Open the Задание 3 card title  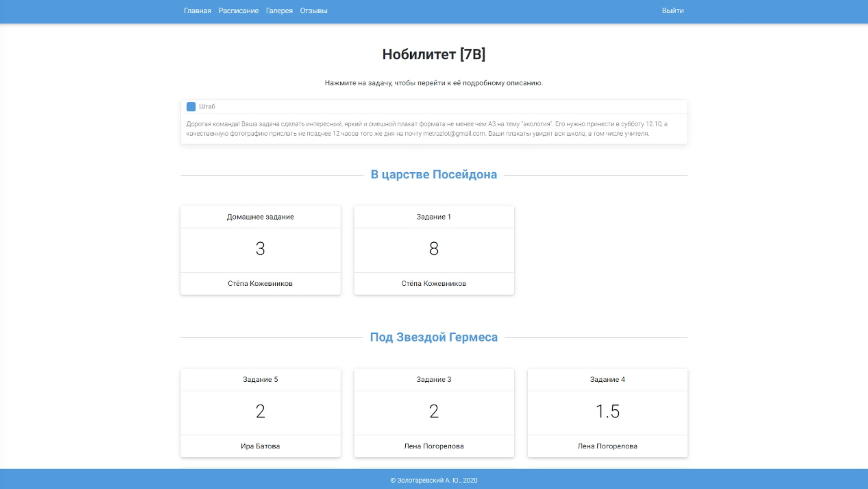coord(434,379)
